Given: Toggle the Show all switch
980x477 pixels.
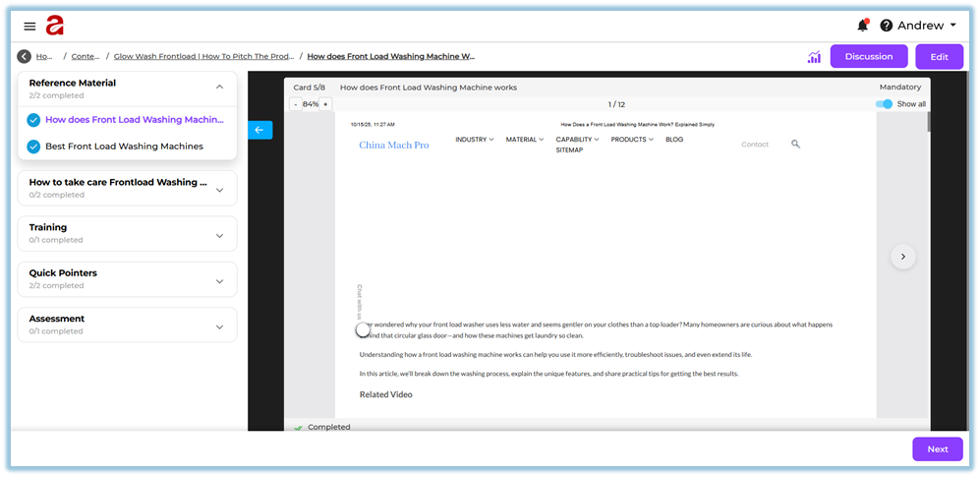Looking at the screenshot, I should (885, 104).
